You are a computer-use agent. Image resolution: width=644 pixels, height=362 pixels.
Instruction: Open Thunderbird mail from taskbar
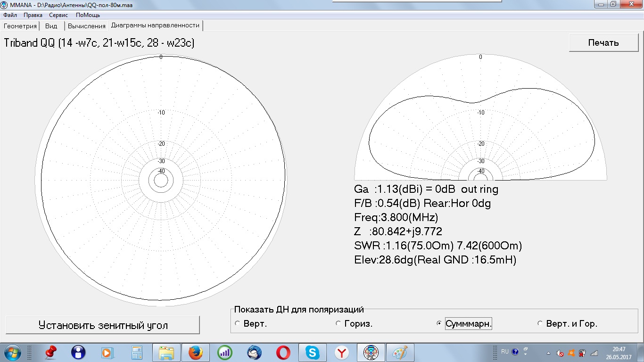pyautogui.click(x=255, y=352)
